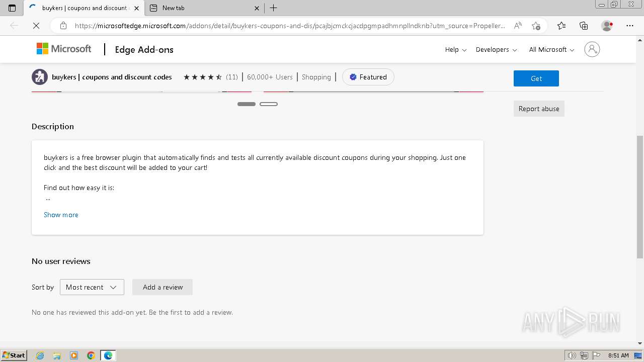Screen dimensions: 644x362
Task: Click the page vertical scrollbar thumb
Action: click(640, 197)
